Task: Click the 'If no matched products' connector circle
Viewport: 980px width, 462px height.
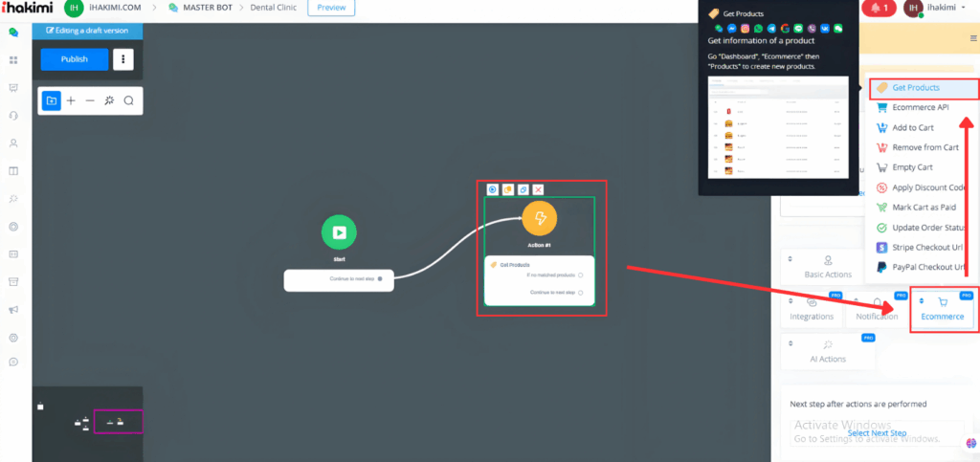Action: [x=581, y=275]
